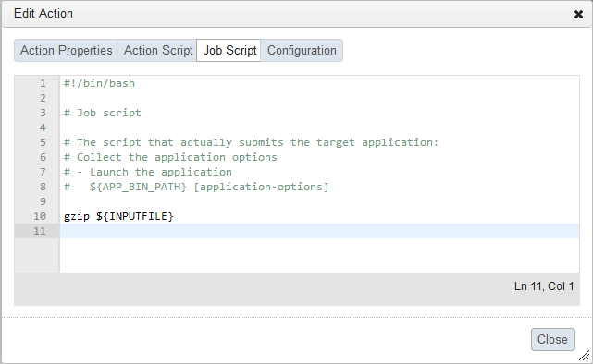Click line number 1 in gutter
Image resolution: width=593 pixels, height=364 pixels.
43,83
